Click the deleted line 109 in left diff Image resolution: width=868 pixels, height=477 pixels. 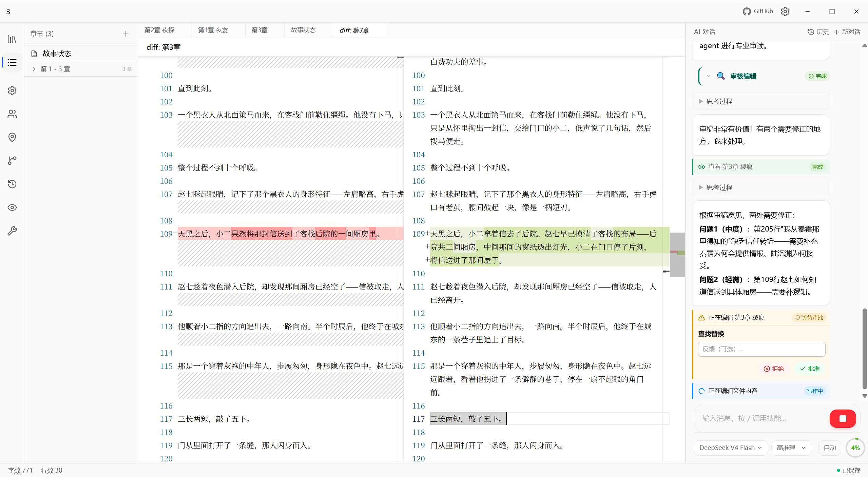(x=290, y=234)
